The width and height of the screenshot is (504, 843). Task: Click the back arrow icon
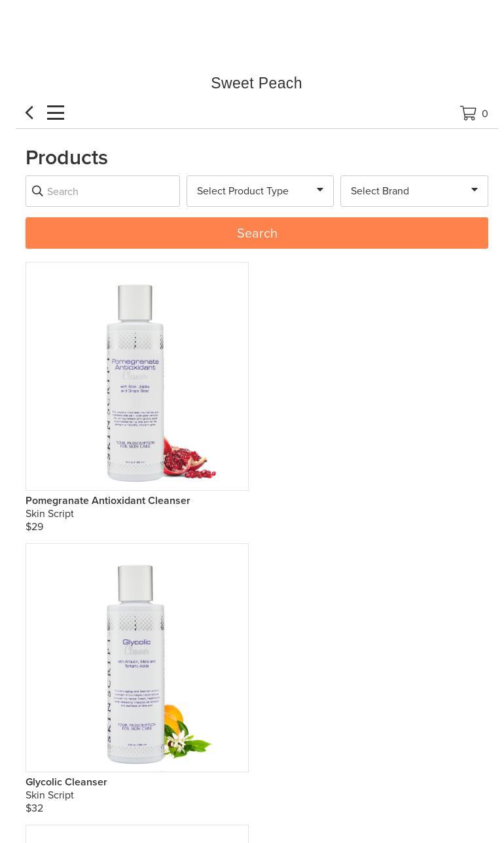[x=29, y=113]
